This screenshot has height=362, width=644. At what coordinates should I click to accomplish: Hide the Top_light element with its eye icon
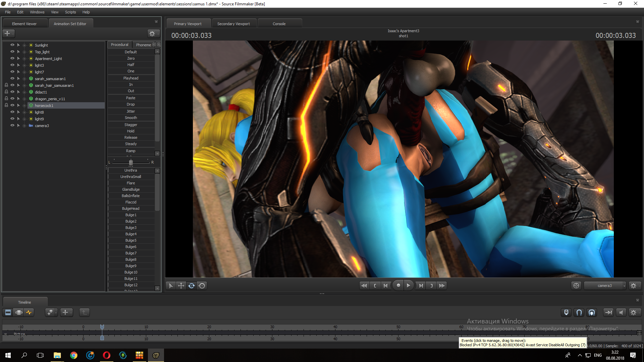click(x=12, y=52)
